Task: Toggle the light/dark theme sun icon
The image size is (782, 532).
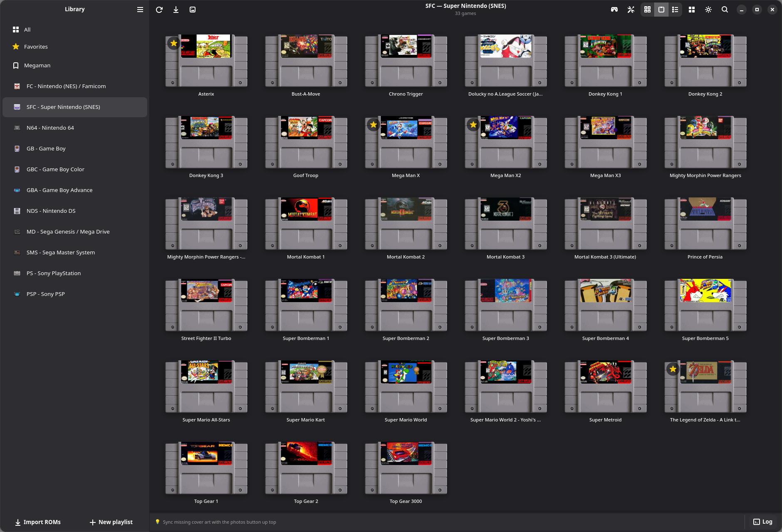Action: pyautogui.click(x=708, y=10)
